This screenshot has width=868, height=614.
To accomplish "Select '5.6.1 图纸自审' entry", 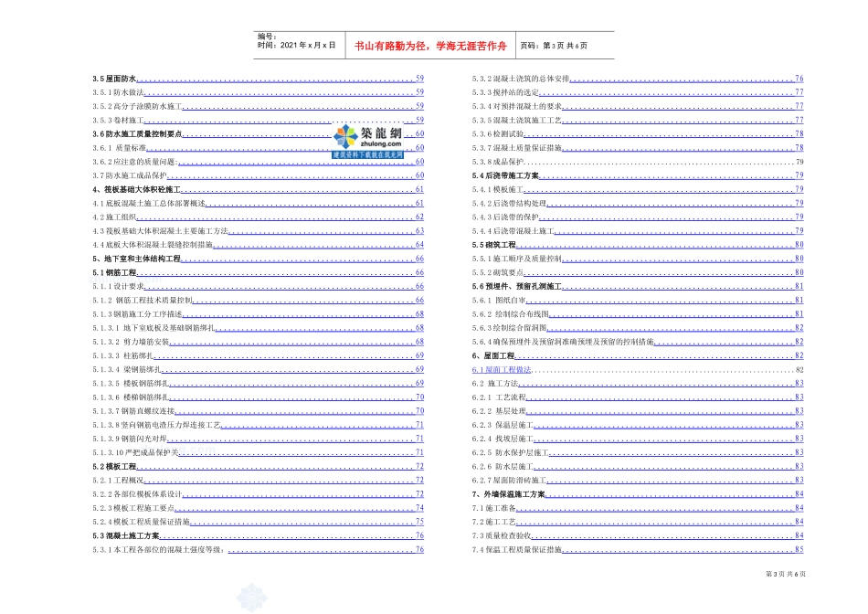I will coord(638,300).
